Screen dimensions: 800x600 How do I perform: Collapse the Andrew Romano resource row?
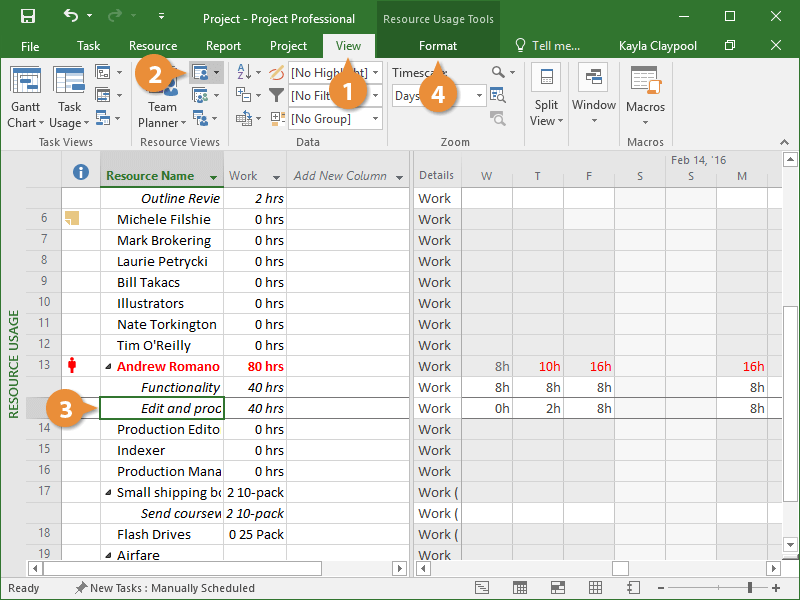click(x=109, y=367)
